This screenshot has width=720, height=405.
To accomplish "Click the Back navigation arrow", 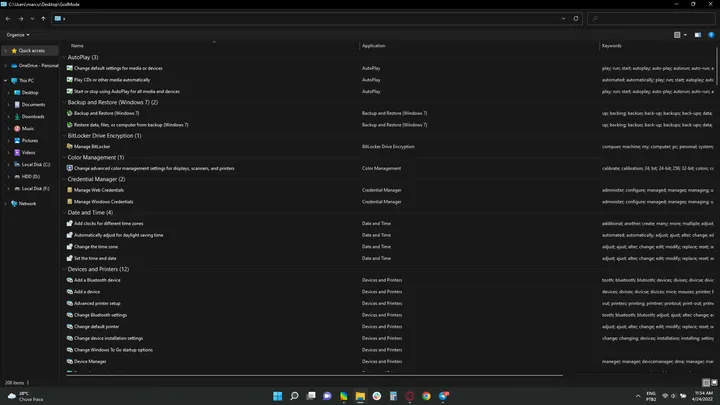I will 8,18.
